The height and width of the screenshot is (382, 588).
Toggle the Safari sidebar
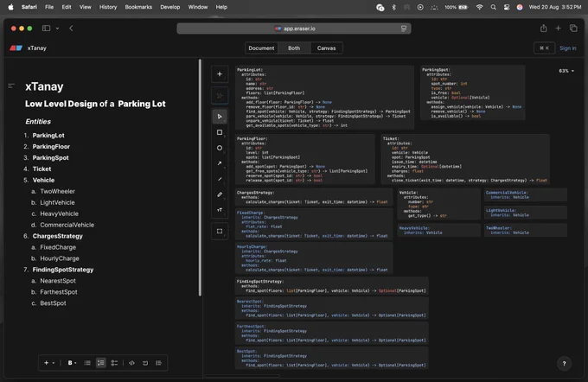[x=46, y=29]
